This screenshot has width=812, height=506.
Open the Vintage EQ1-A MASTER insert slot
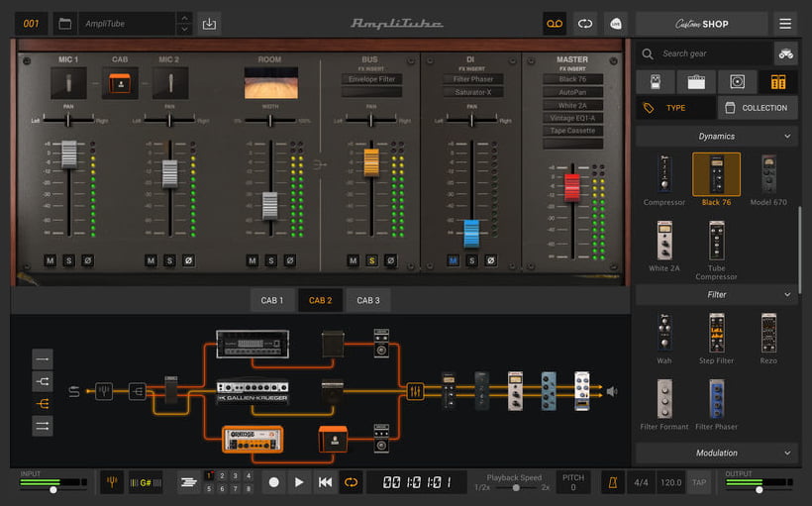click(572, 118)
